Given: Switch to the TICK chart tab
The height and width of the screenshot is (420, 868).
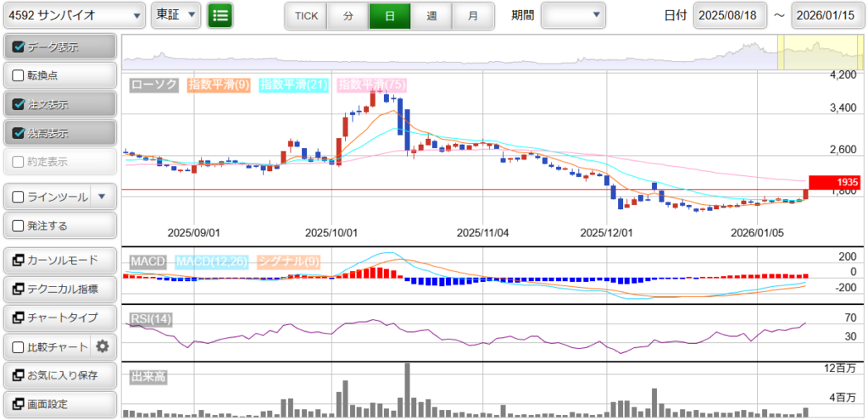Looking at the screenshot, I should (306, 15).
